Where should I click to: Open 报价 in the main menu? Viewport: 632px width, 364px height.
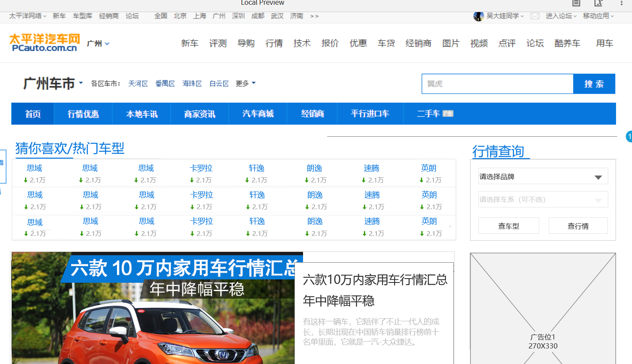click(330, 43)
